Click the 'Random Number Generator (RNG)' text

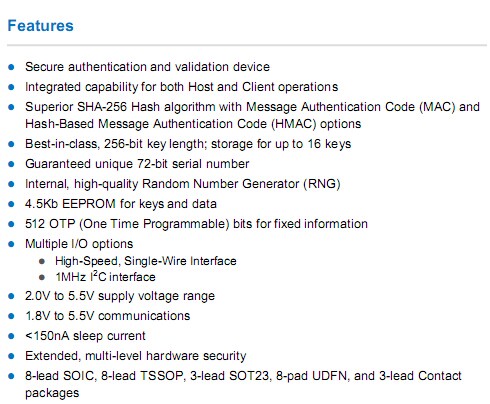coord(241,184)
